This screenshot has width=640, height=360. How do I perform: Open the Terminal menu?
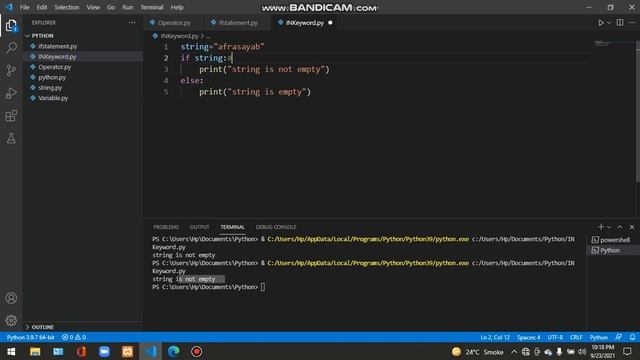point(151,7)
